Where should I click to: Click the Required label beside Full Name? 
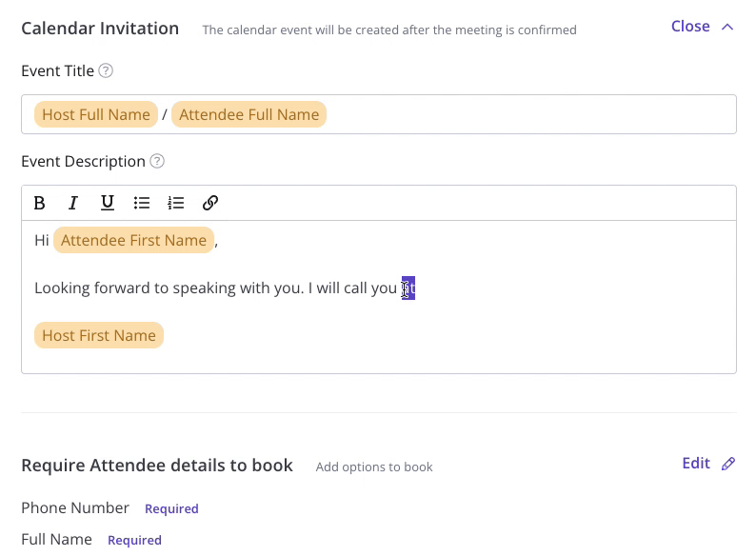134,541
